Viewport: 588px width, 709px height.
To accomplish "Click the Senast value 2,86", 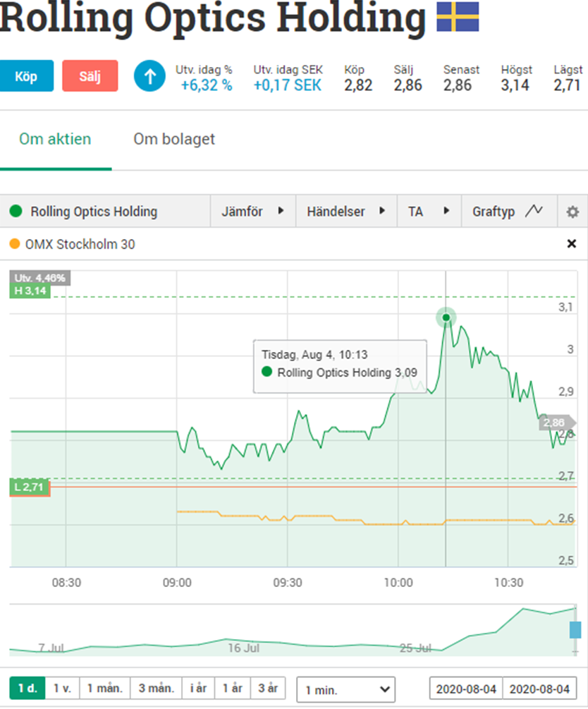I will coord(457,85).
